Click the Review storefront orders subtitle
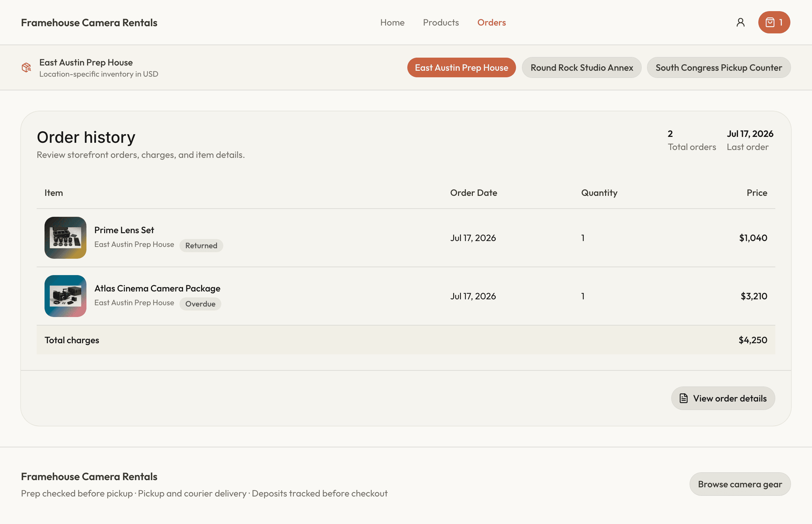Screen dimensions: 812x524 [140, 155]
